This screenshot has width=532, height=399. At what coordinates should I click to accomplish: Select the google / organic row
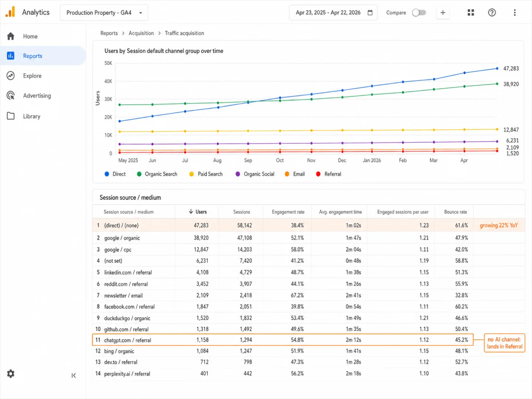(x=308, y=238)
